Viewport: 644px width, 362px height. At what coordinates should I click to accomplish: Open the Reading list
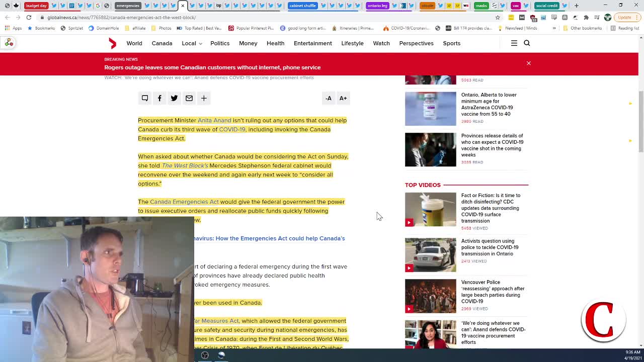[x=624, y=28]
